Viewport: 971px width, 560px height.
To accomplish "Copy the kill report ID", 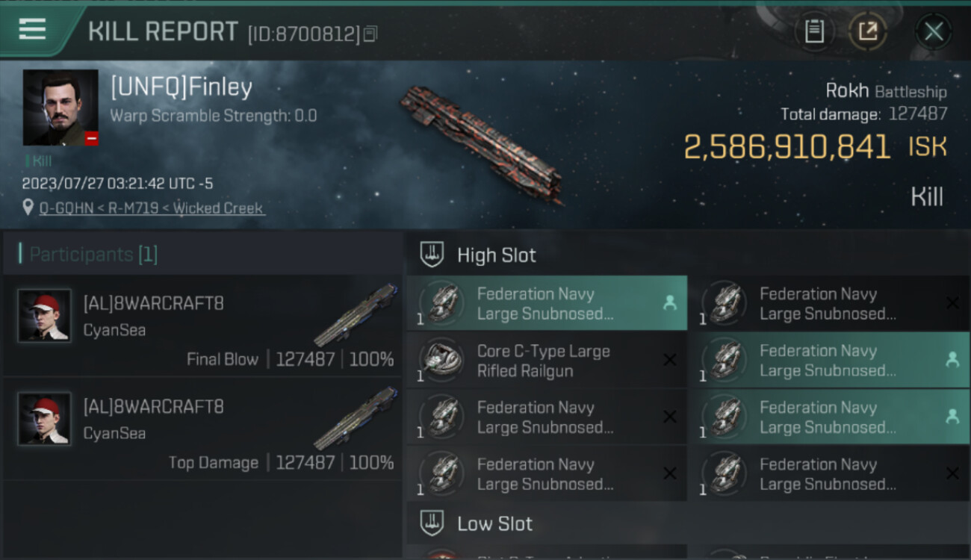I will [x=370, y=34].
